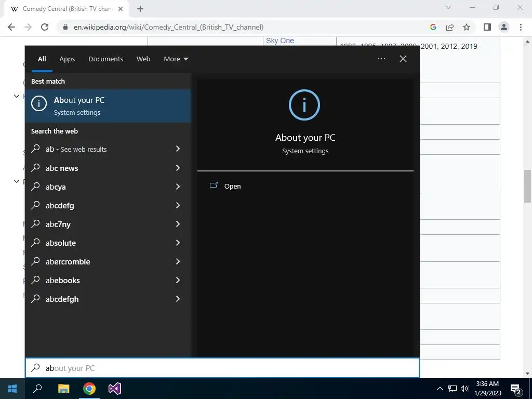Select the Comedy Central Wikipedia tab
532x399 pixels.
(x=66, y=9)
